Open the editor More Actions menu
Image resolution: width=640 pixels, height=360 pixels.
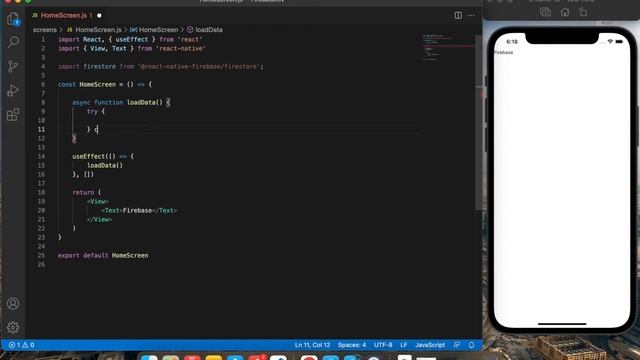(471, 16)
